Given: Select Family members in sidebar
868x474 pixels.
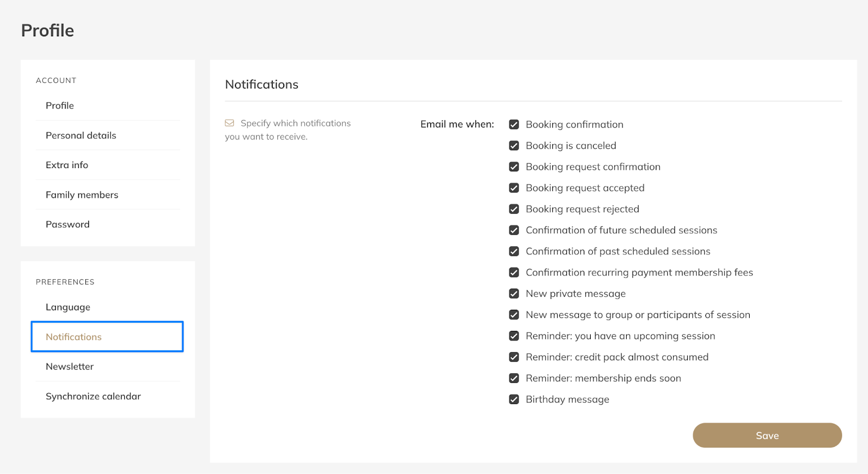Looking at the screenshot, I should pos(82,195).
